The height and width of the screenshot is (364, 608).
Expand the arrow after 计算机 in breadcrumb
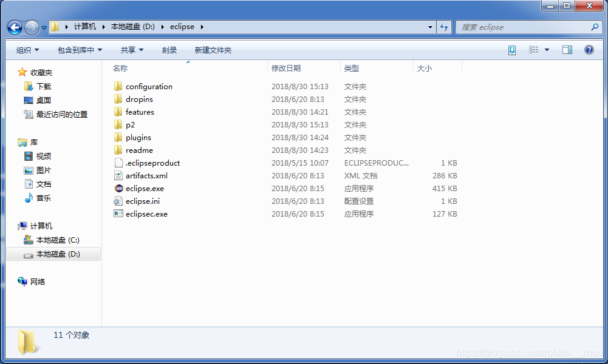(x=103, y=27)
